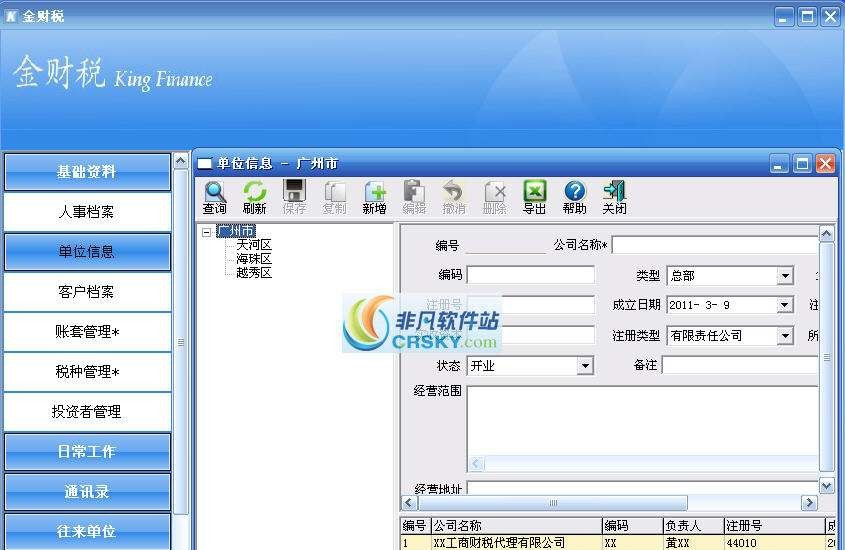The height and width of the screenshot is (550, 845).
Task: Click the 单位信息 window icon
Action: (x=205, y=163)
